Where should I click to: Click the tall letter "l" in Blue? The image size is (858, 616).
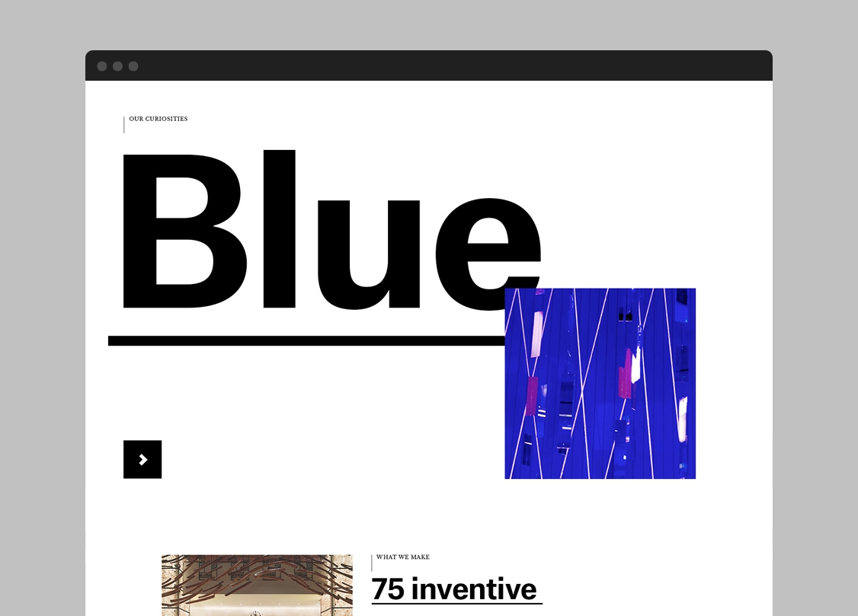pyautogui.click(x=279, y=228)
